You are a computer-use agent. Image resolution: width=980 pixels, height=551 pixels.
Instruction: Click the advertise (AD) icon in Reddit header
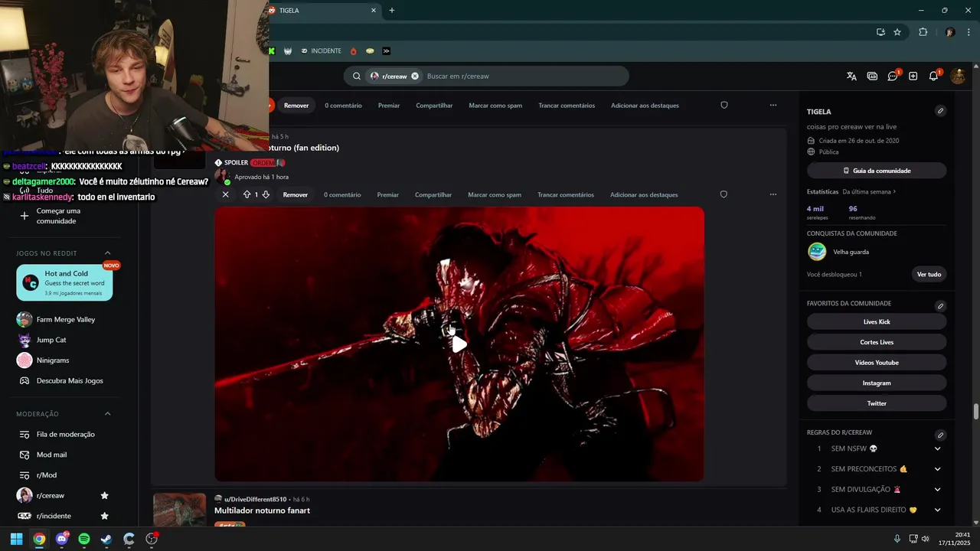872,76
